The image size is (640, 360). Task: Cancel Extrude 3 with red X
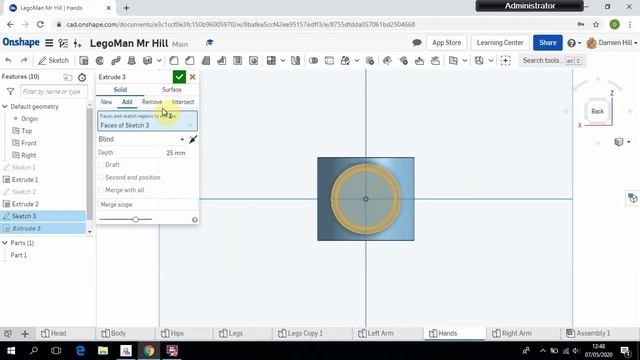click(x=193, y=77)
